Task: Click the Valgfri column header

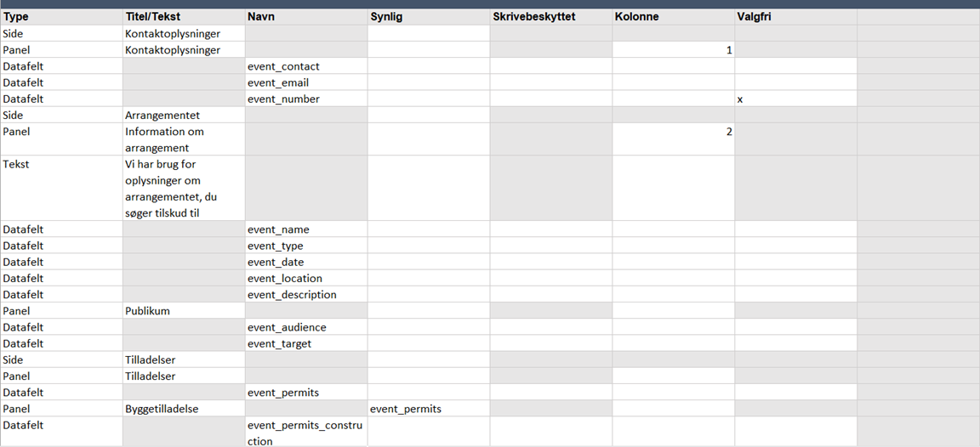Action: pos(795,17)
